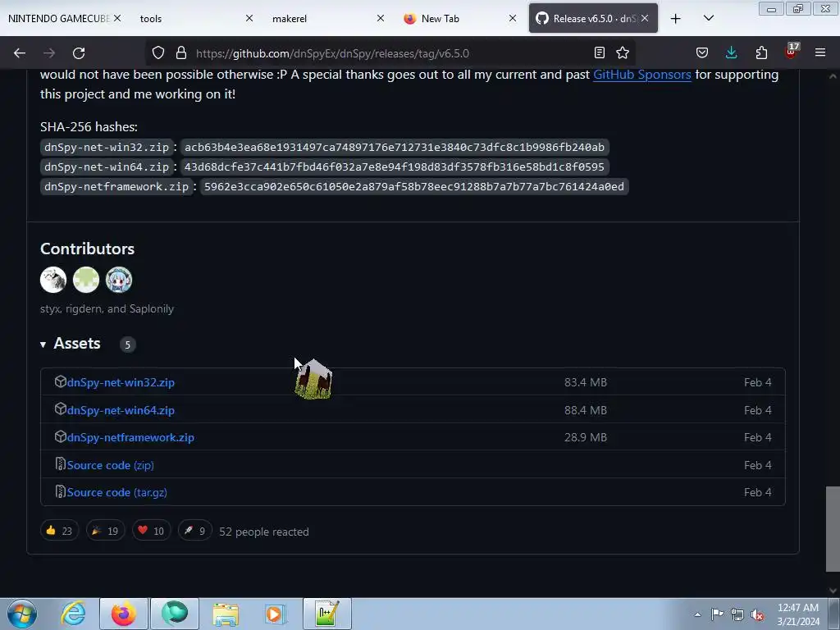This screenshot has height=630, width=840.
Task: Open the Windows Start menu
Action: pos(22,614)
